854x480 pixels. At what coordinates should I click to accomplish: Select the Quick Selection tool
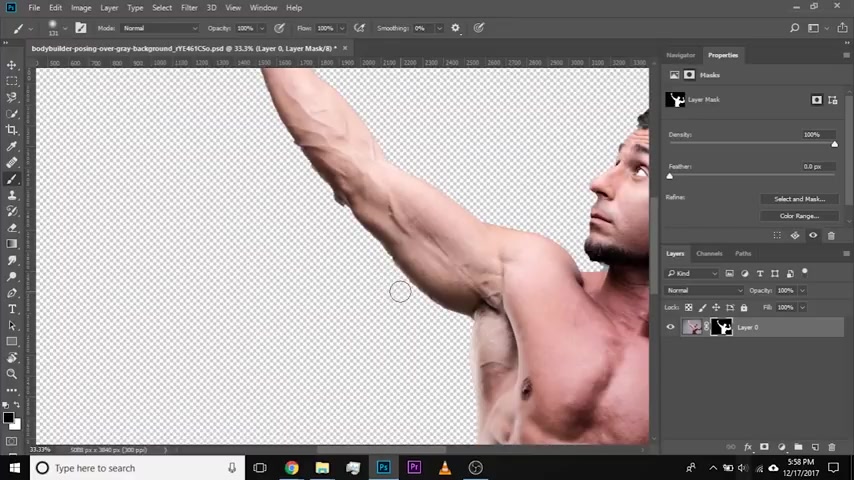[x=11, y=114]
